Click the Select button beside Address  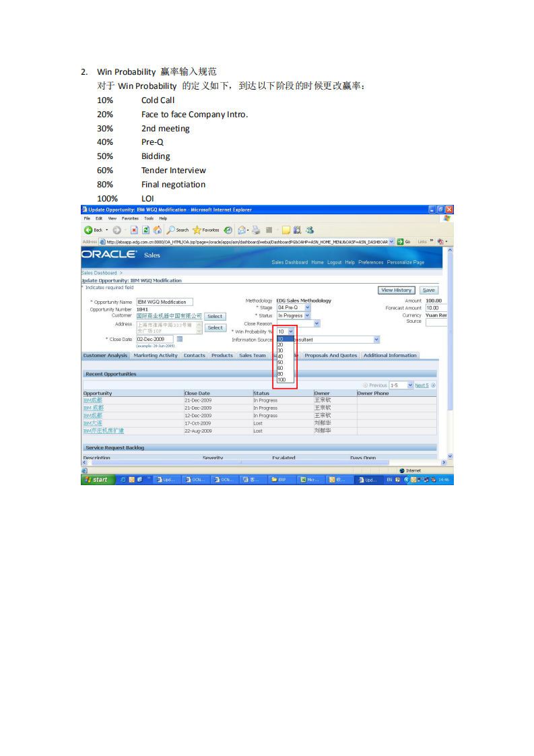215,328
